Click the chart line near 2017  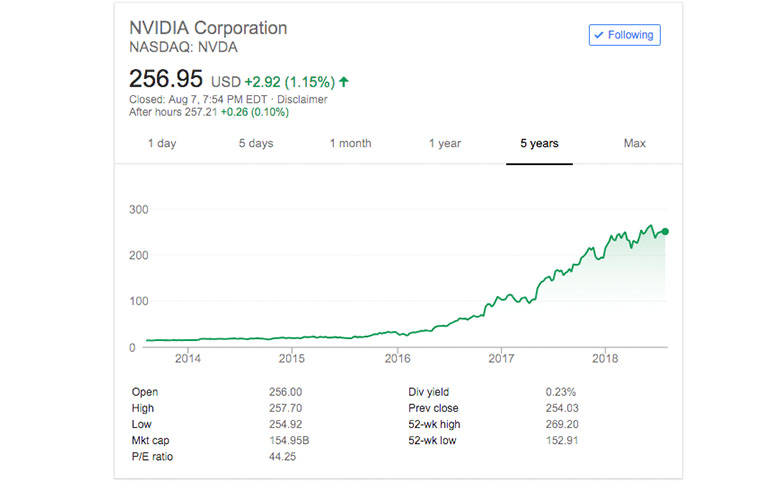pos(501,300)
